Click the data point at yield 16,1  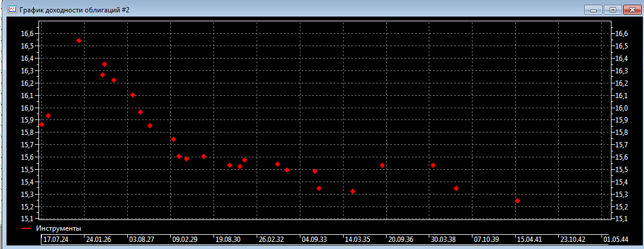pos(132,95)
